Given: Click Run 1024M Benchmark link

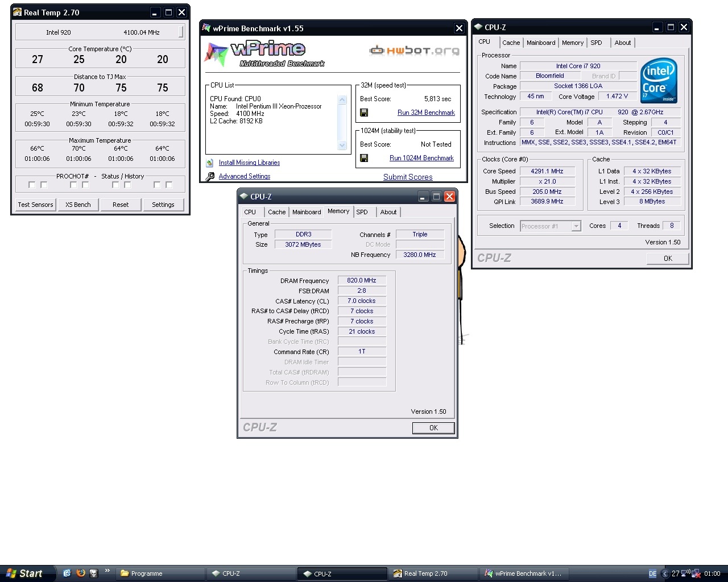Looking at the screenshot, I should 421,158.
